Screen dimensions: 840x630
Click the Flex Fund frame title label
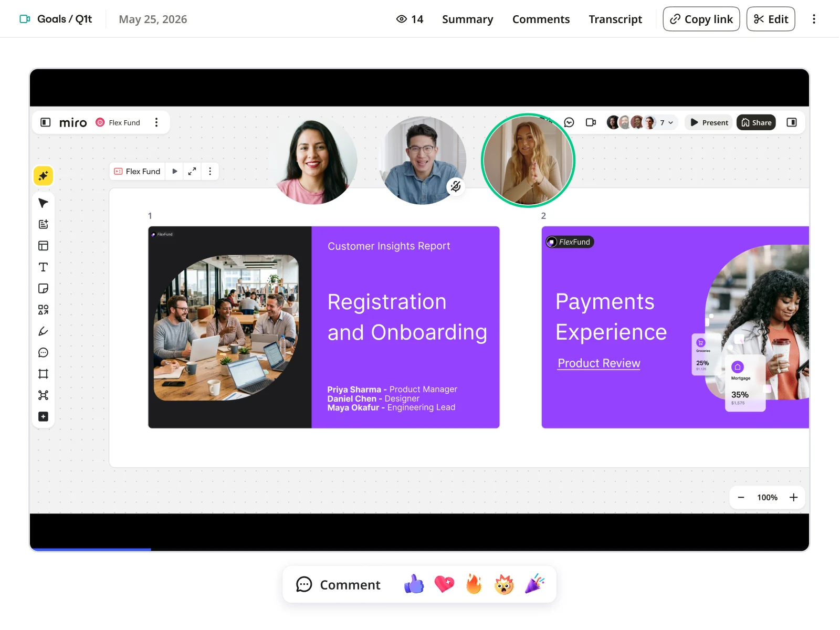pyautogui.click(x=138, y=171)
